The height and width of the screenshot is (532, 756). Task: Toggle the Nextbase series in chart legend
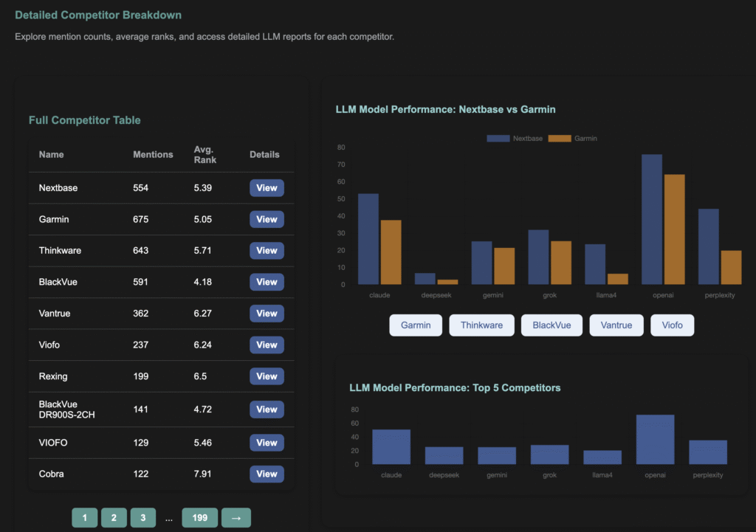click(515, 138)
